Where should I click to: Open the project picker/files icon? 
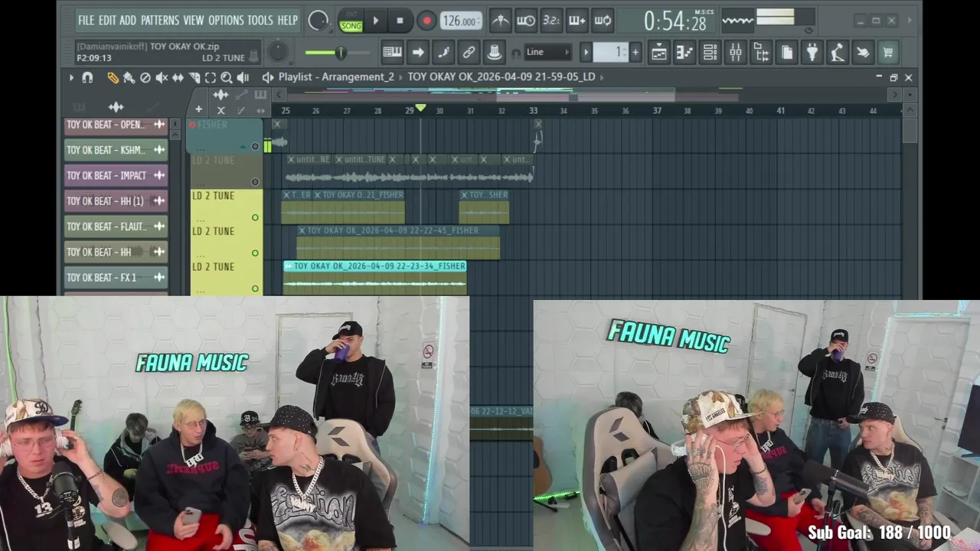click(786, 52)
